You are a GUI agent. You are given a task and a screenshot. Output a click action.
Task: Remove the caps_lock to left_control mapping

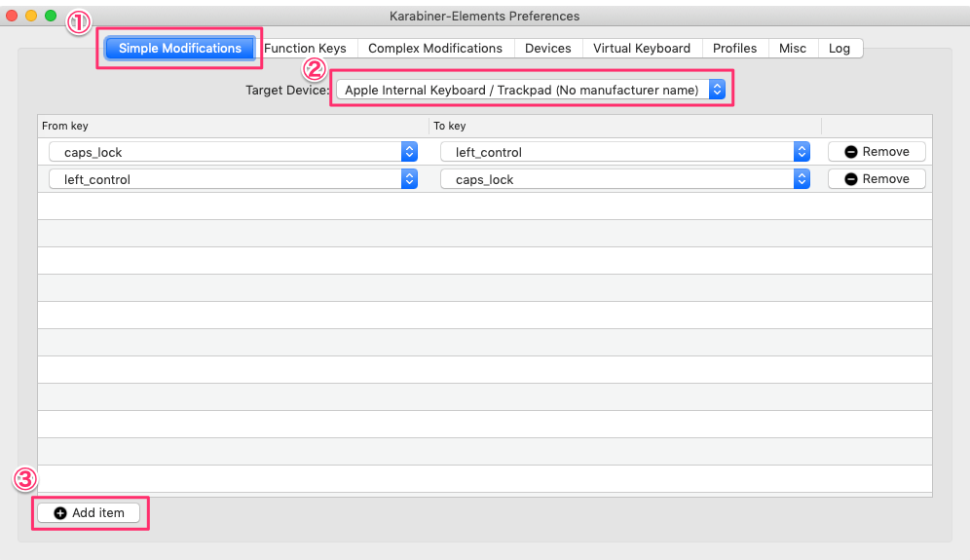877,152
